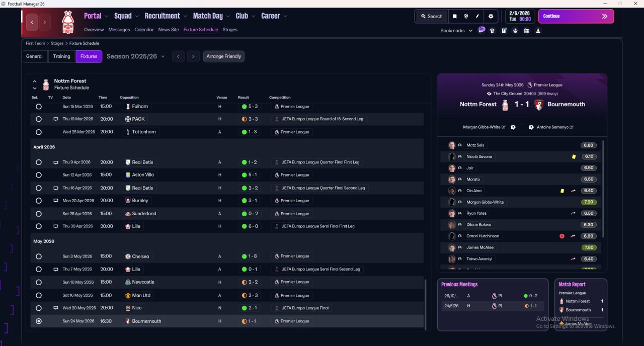Viewport: 644px width, 346px height.
Task: Expand the Match Day menu dropdown arrow
Action: click(228, 16)
